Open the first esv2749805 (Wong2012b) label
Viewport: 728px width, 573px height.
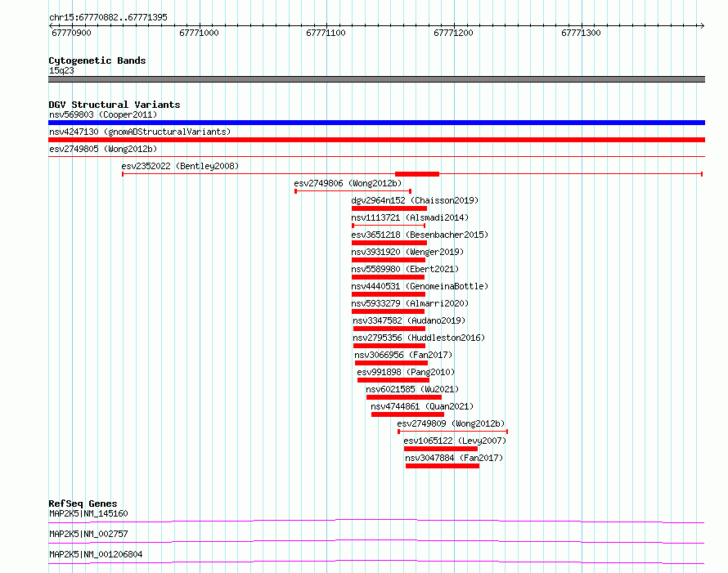point(103,149)
